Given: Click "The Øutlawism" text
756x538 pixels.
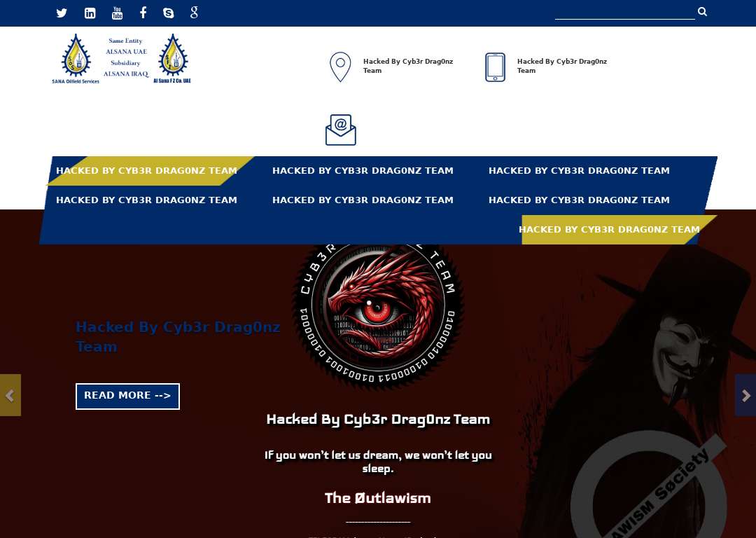Looking at the screenshot, I should (x=378, y=498).
